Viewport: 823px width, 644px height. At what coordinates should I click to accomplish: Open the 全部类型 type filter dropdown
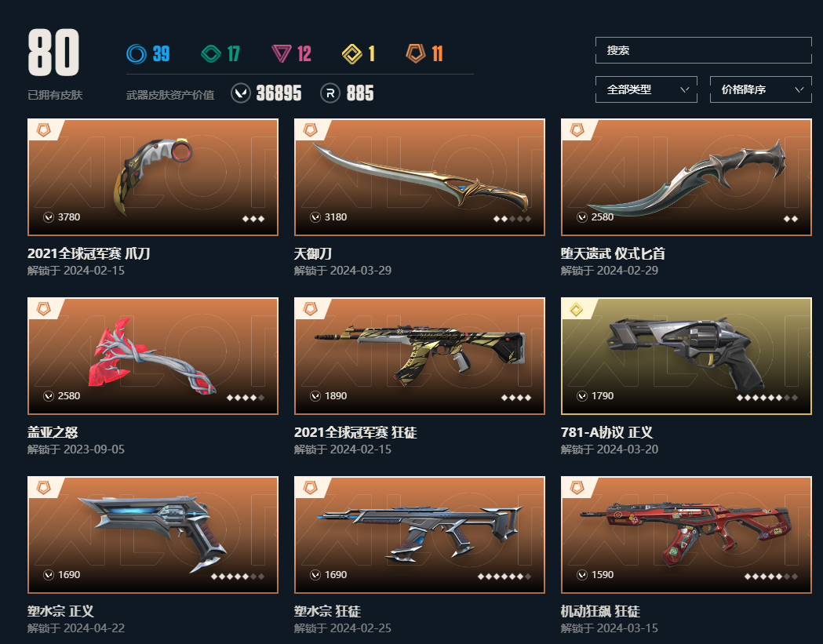(646, 89)
